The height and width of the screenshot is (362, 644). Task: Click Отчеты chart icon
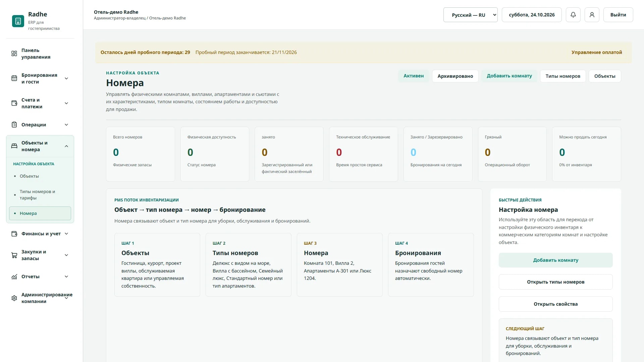coord(14,277)
